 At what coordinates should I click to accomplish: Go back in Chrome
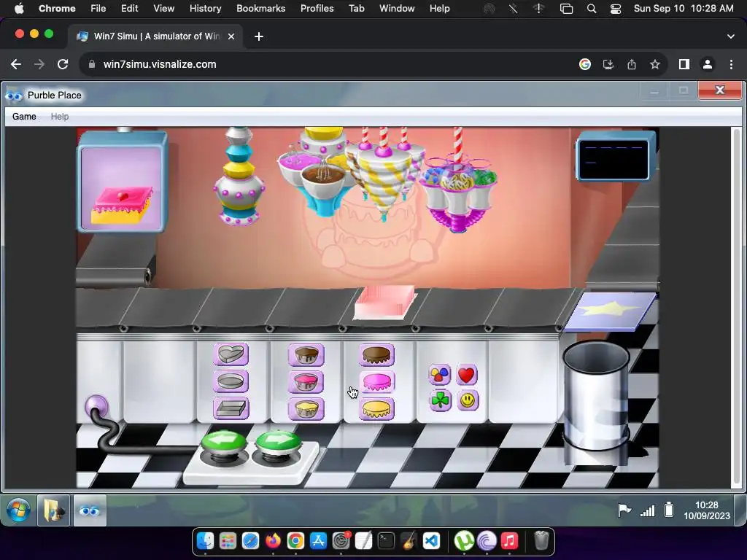pos(16,64)
